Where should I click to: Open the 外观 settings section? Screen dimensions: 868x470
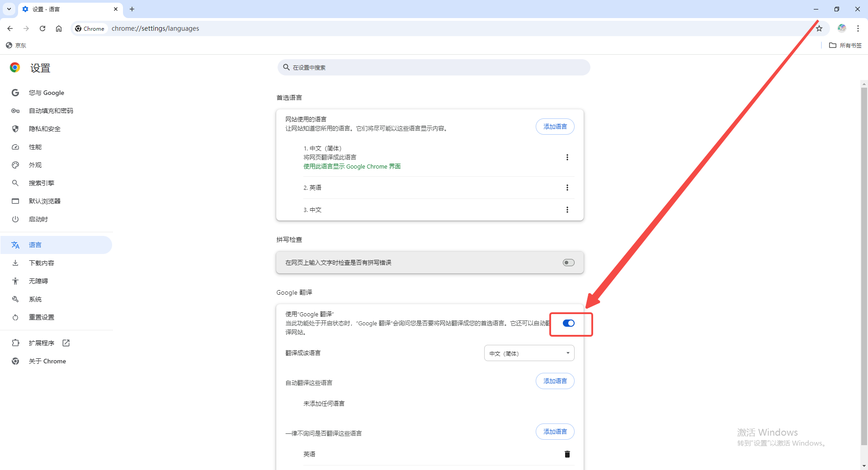coord(57,165)
